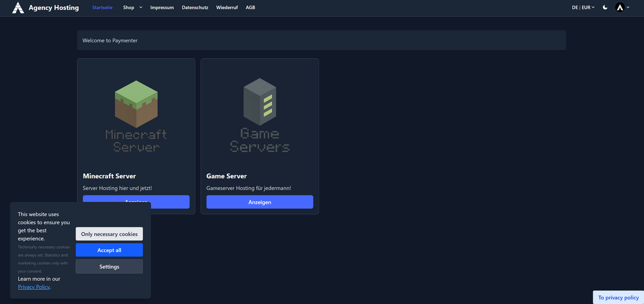Click the To privacy policy button
Screen dimensions: 644x304
tap(618, 297)
